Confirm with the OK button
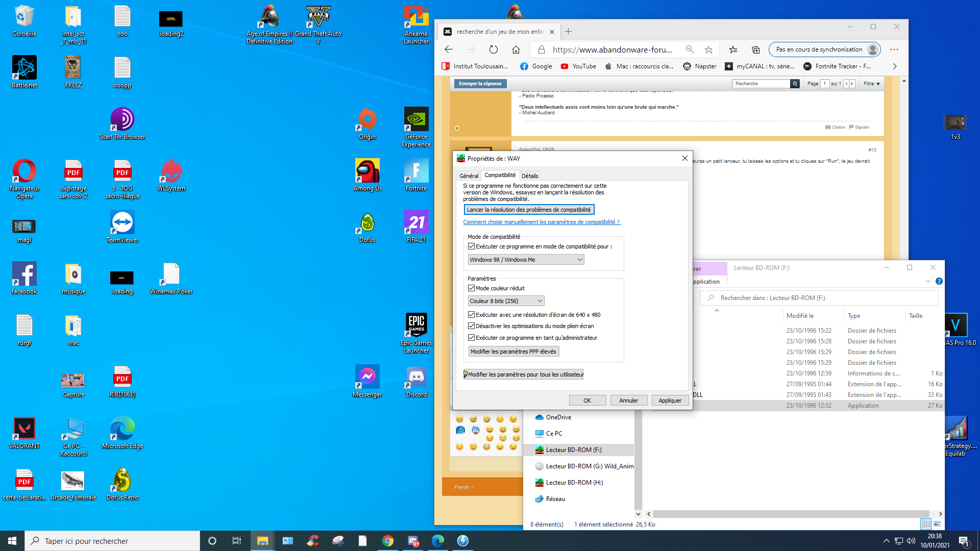This screenshot has width=980, height=551. pos(587,400)
